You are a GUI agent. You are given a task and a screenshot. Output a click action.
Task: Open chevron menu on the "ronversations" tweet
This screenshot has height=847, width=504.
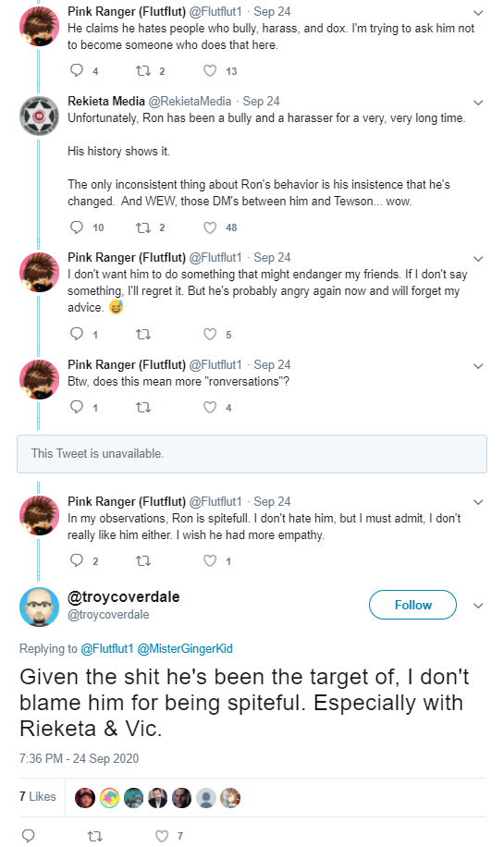click(478, 366)
